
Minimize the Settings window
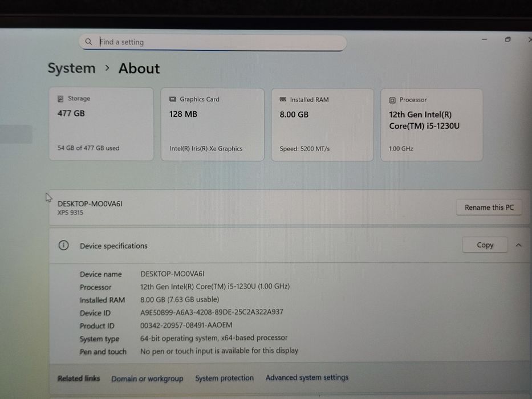click(484, 39)
